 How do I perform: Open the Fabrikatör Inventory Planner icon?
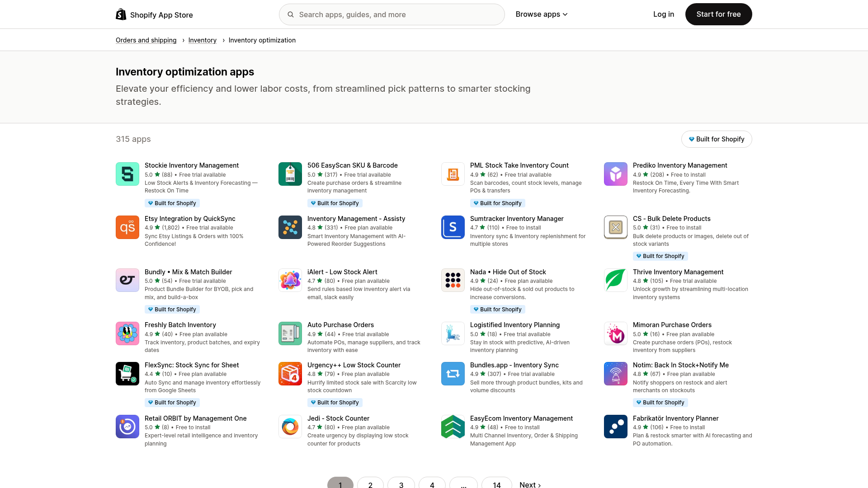click(x=616, y=427)
